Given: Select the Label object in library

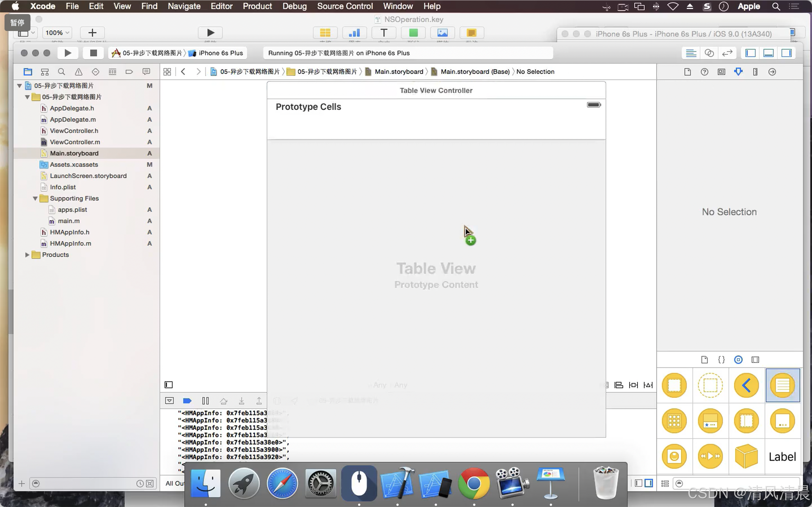Looking at the screenshot, I should pyautogui.click(x=782, y=457).
